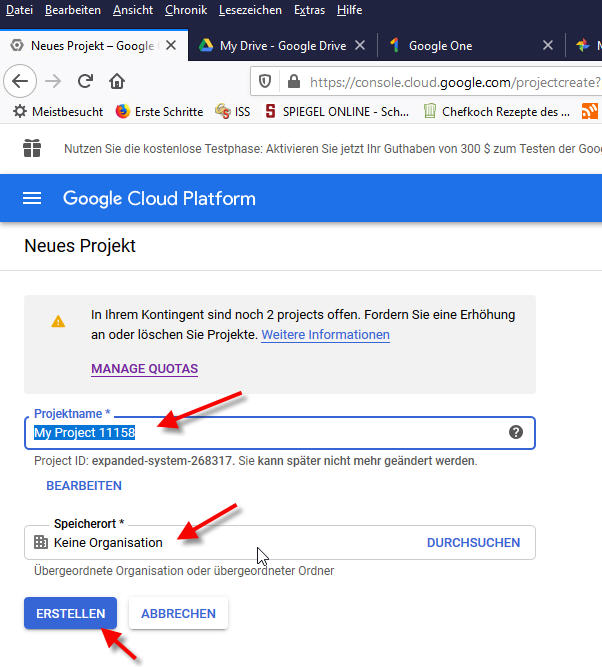
Task: Click the help icon in Projektname field
Action: (516, 432)
